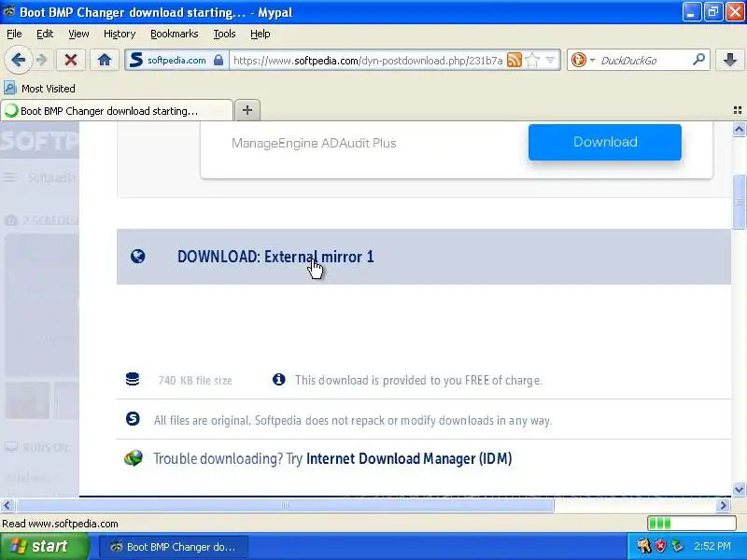
Task: Click the page loading progress bar
Action: (692, 524)
